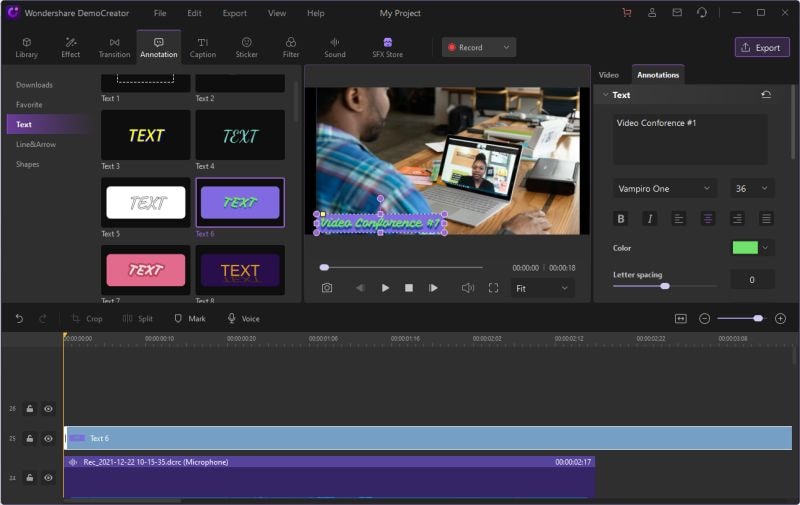Open the Export menu
Image resolution: width=800 pixels, height=505 pixels.
[x=235, y=13]
